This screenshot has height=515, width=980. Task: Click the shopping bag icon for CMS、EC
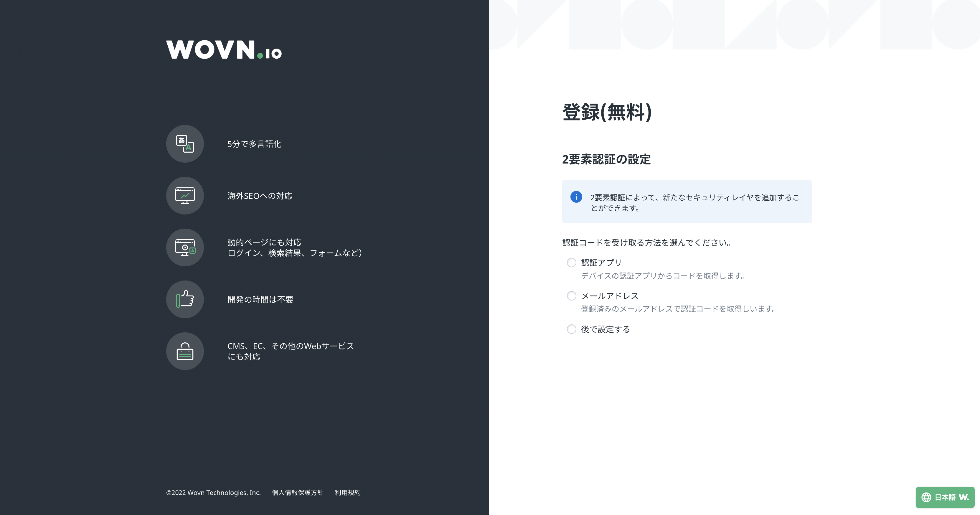coord(185,351)
